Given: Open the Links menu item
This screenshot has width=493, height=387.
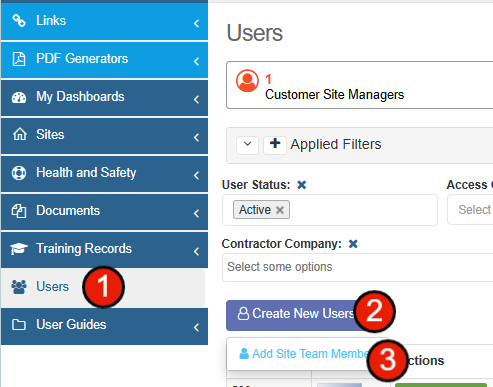Looking at the screenshot, I should point(104,21).
